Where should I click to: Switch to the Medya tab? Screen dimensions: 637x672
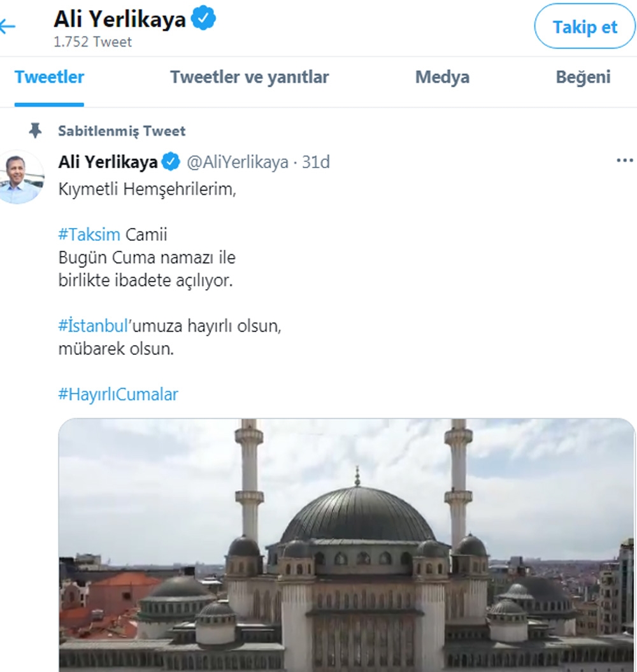click(x=443, y=77)
